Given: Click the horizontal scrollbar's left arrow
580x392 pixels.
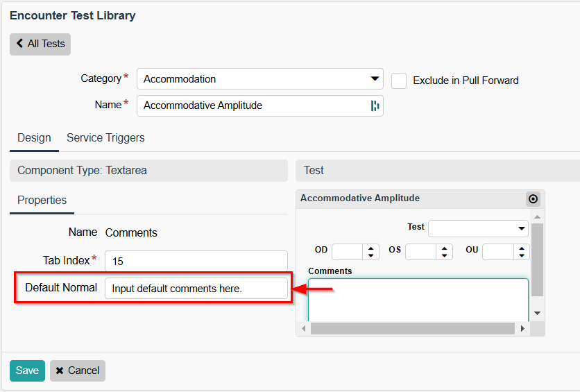Looking at the screenshot, I should coord(303,328).
